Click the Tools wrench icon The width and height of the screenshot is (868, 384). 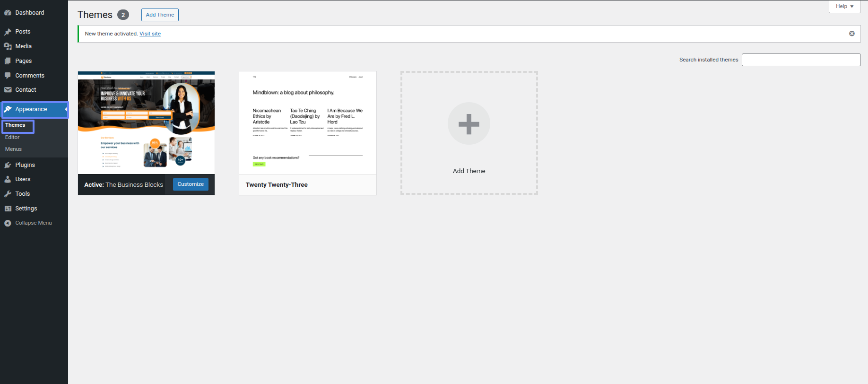pos(8,194)
